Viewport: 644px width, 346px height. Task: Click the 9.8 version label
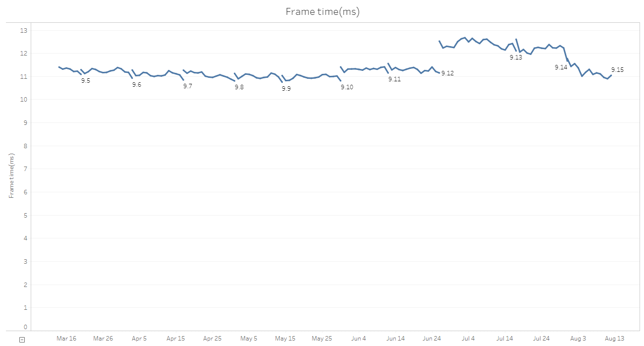pos(239,87)
